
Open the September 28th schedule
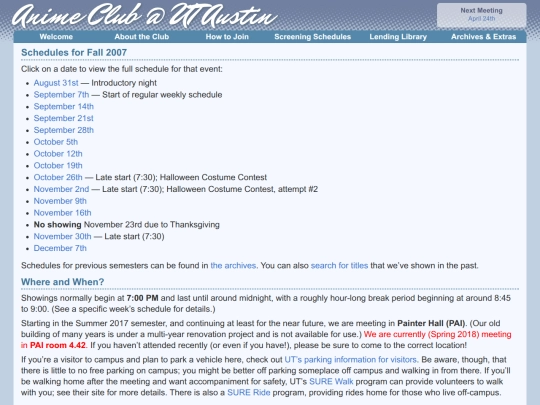(64, 130)
